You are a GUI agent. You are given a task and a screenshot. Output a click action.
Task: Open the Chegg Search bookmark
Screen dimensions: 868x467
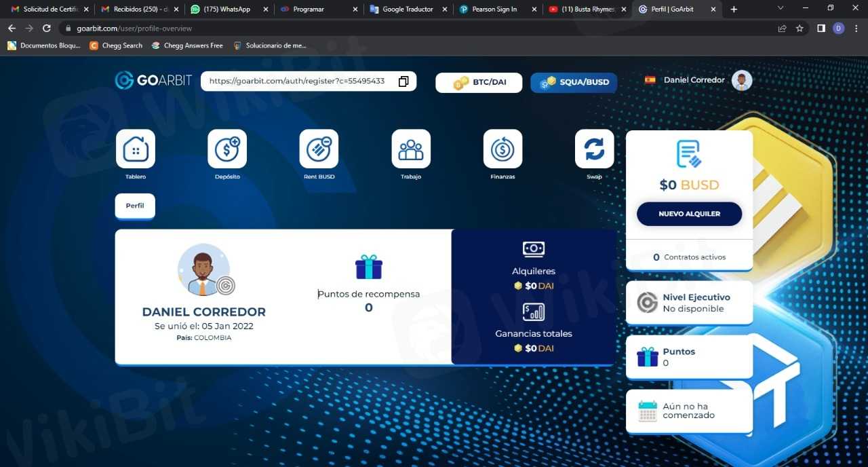coord(116,45)
